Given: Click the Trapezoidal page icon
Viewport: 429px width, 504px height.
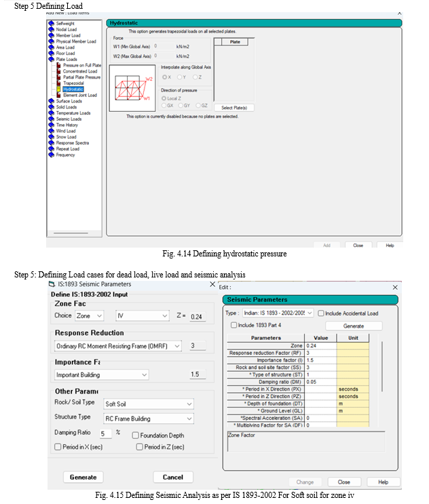Looking at the screenshot, I should 58,83.
